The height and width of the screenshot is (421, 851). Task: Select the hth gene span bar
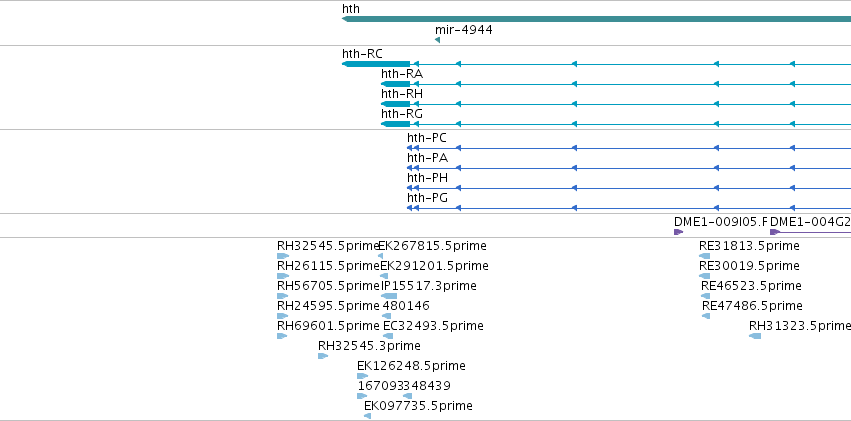[596, 19]
